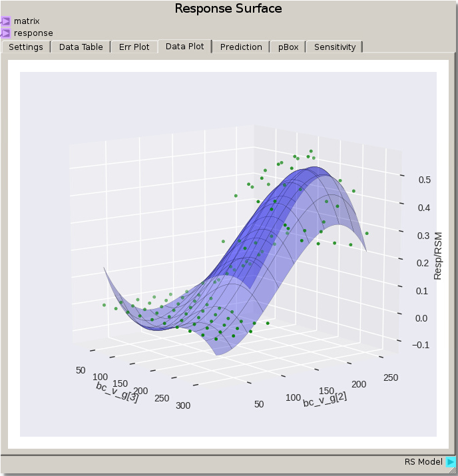Screen dimensions: 458x476
Task: Click the cyan RS Model output arrow
Action: click(451, 462)
